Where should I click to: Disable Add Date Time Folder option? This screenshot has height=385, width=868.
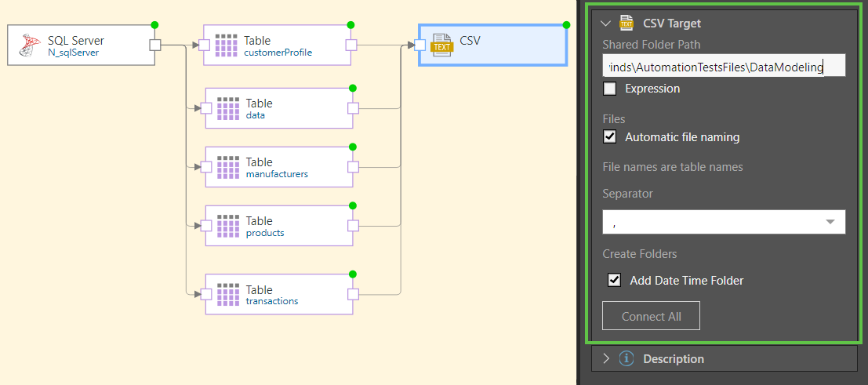click(x=615, y=280)
